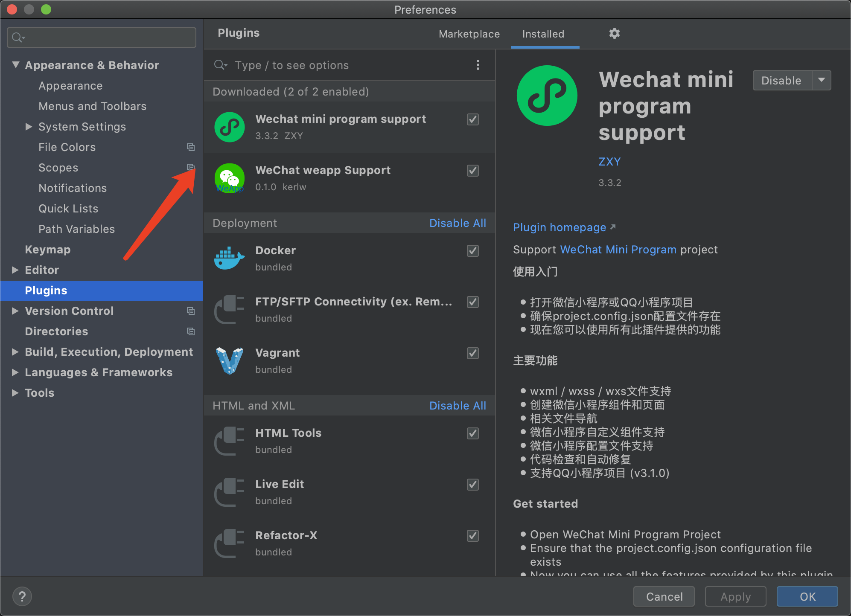Open the dropdown arrow beside Disable button

click(821, 80)
